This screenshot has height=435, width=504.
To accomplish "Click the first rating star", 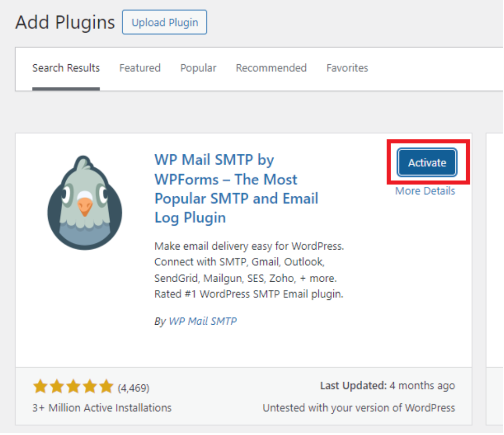I will [x=40, y=386].
